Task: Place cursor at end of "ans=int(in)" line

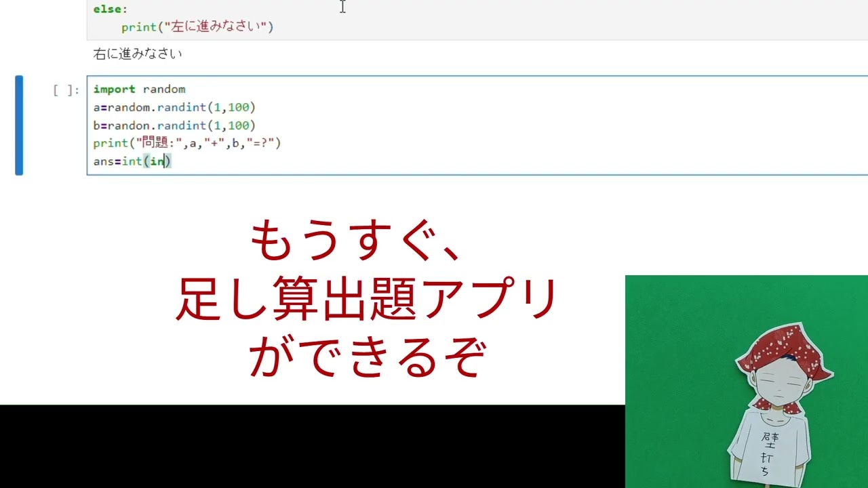Action: tap(172, 161)
